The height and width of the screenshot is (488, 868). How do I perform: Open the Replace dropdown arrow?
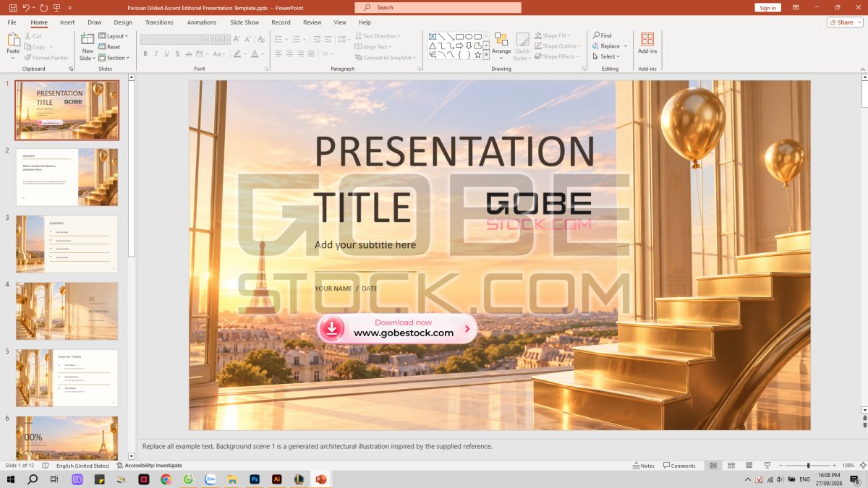click(626, 46)
